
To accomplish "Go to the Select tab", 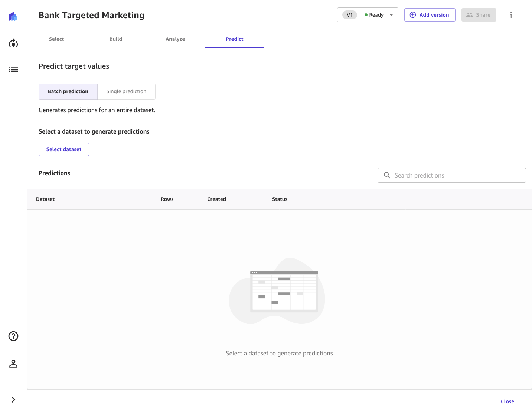I will [x=56, y=39].
